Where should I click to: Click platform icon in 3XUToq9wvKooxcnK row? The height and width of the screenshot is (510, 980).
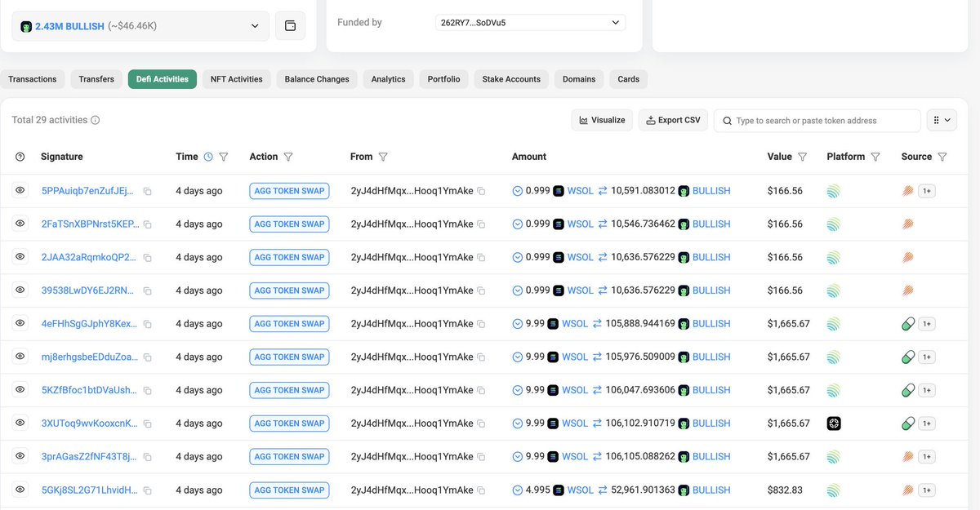tap(833, 424)
